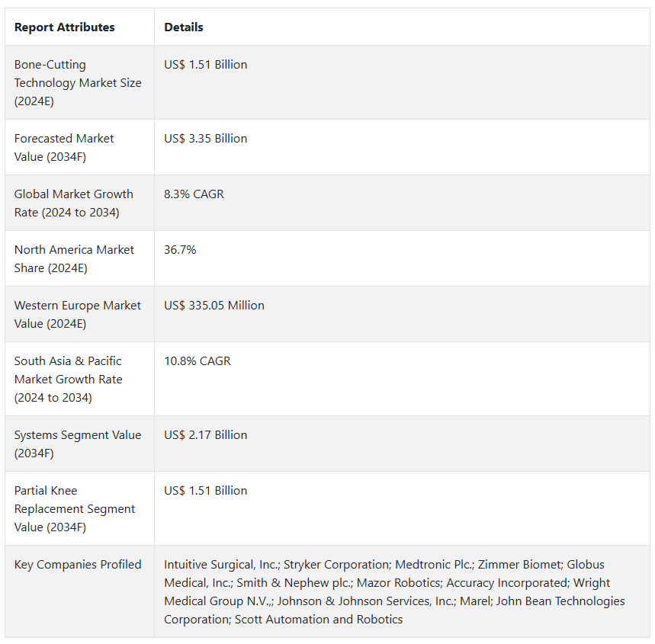The height and width of the screenshot is (644, 655).
Task: Select the South Asia & Pacific growth label
Action: pyautogui.click(x=68, y=379)
